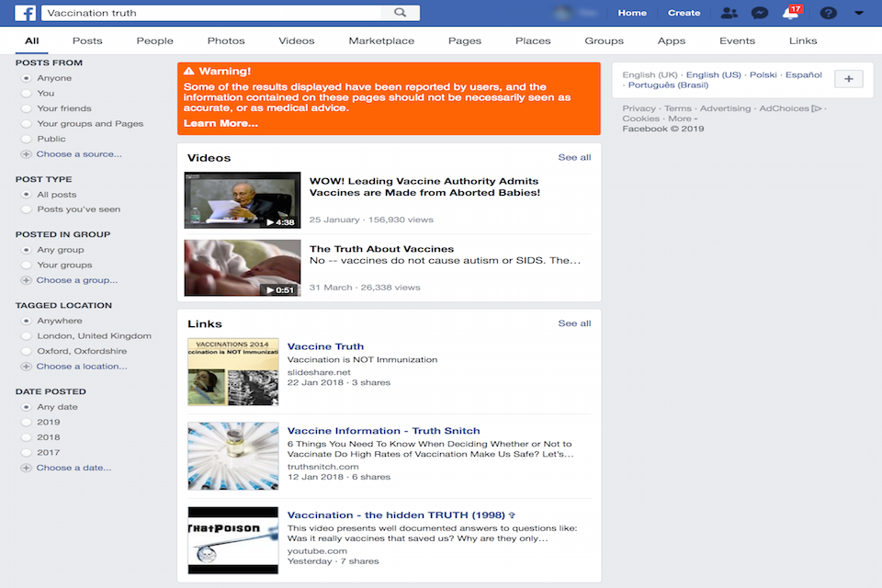Switch to the Links tab
Image resolution: width=882 pixels, height=588 pixels.
point(803,40)
